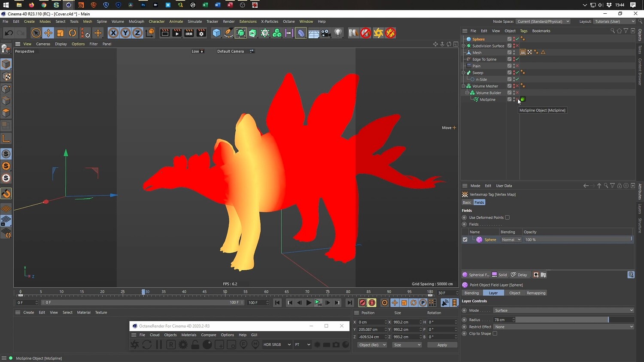Open Render Settings gear clapperboard icon
644x362 pixels.
201,33
